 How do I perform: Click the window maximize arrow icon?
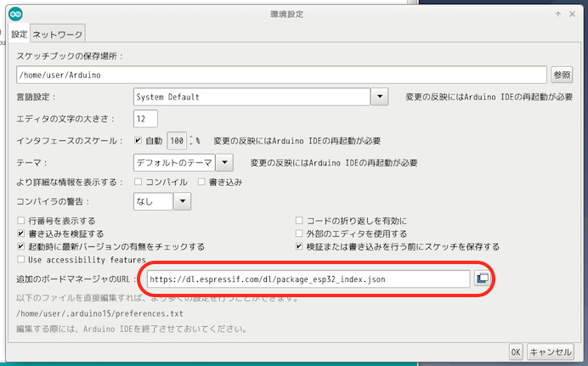[557, 14]
